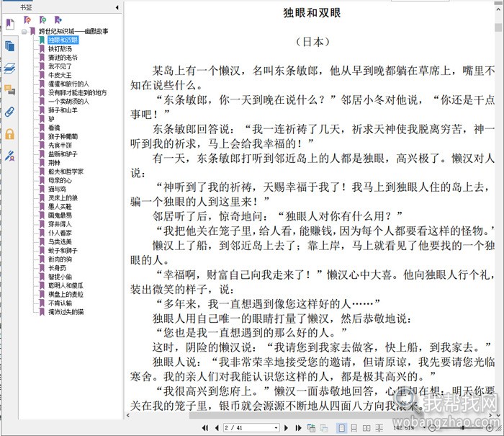The image size is (504, 436).
Task: Open the bookmark 猜谜的老爷
Action: [63, 58]
